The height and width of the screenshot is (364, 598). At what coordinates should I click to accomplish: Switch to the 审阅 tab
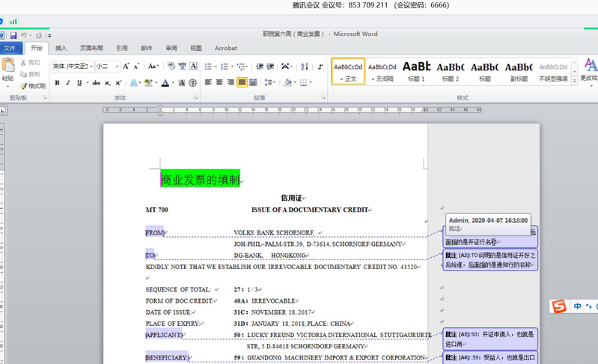(x=171, y=49)
